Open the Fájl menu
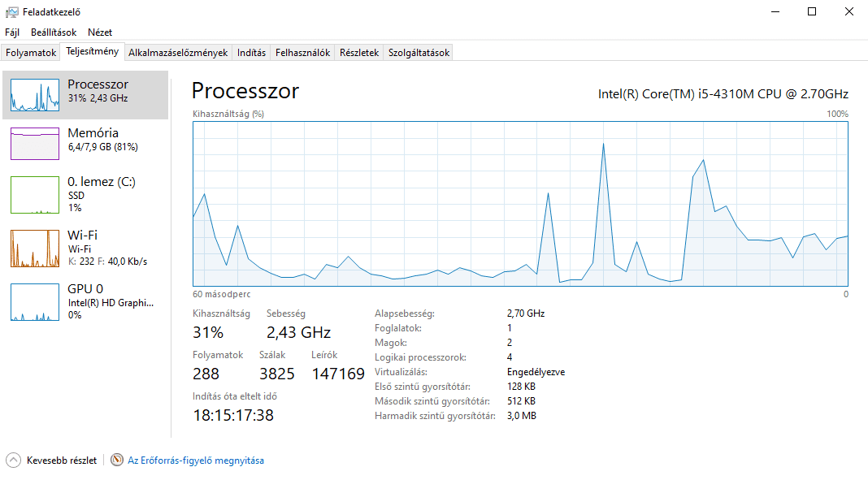The image size is (868, 480). pos(12,32)
